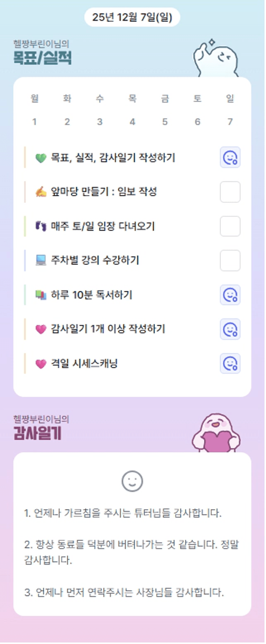The height and width of the screenshot is (644, 266).
Task: Click the smiley face icon above gratitude entries
Action: click(x=132, y=481)
